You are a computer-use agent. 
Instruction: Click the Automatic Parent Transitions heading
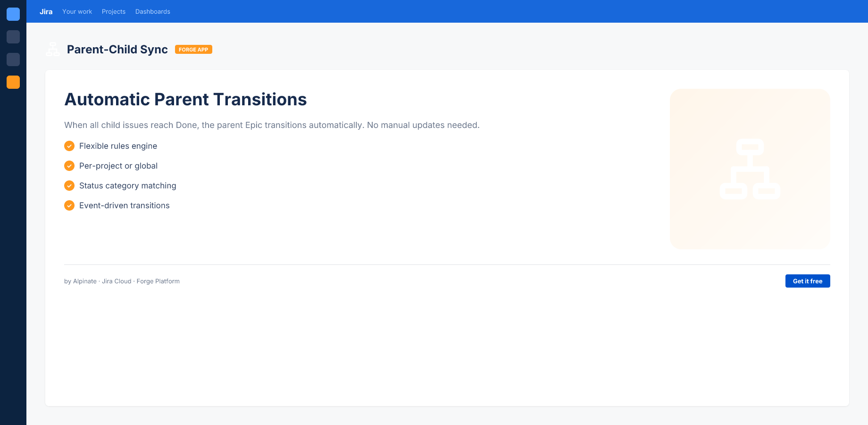coord(185,100)
